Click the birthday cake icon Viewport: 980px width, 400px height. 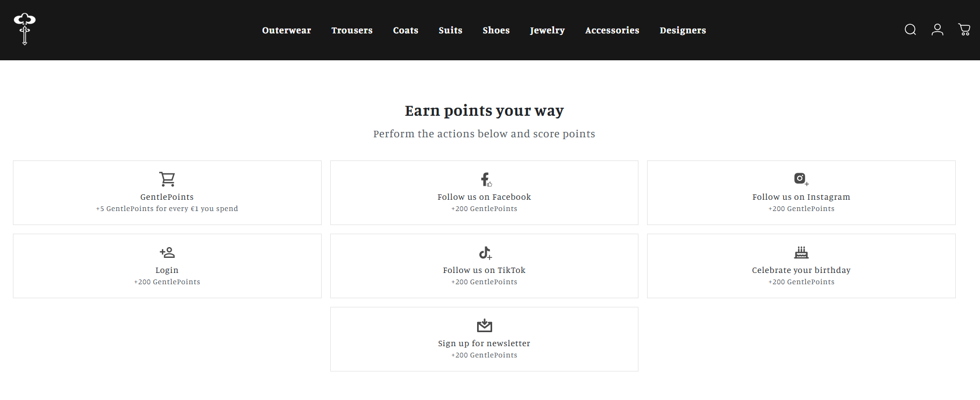801,252
